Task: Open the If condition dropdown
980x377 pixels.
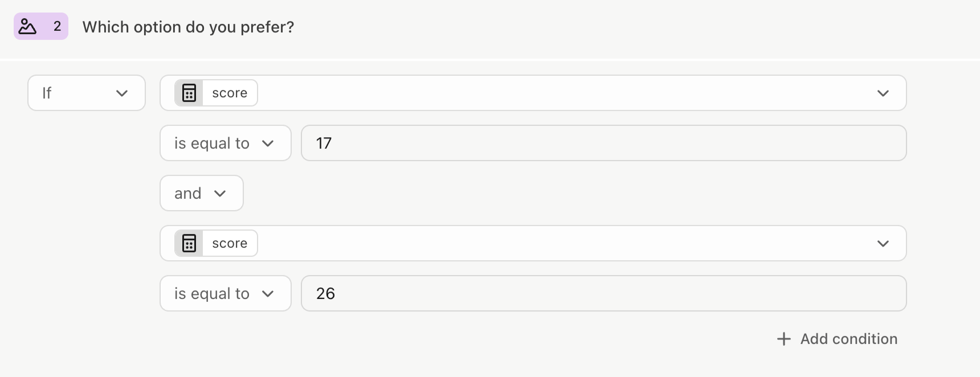Action: 86,93
